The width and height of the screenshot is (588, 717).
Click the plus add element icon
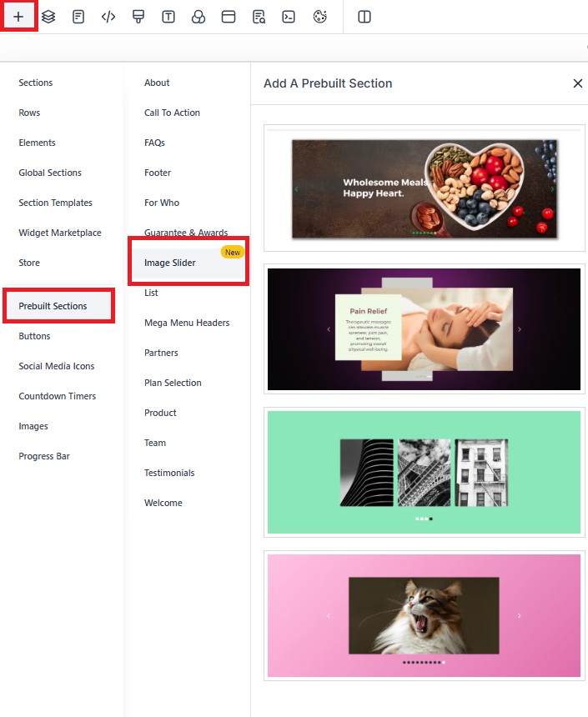click(18, 17)
